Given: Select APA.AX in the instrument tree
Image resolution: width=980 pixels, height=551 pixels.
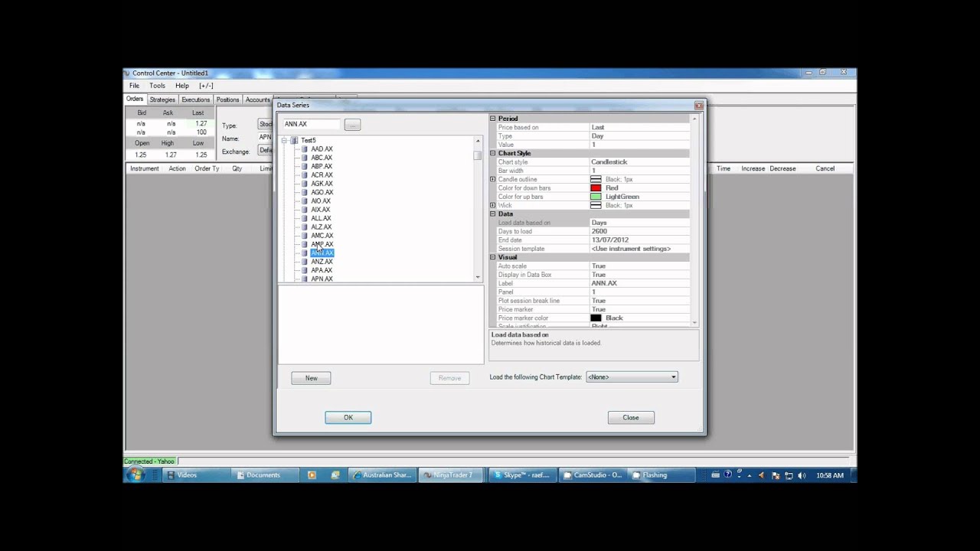Looking at the screenshot, I should tap(322, 270).
